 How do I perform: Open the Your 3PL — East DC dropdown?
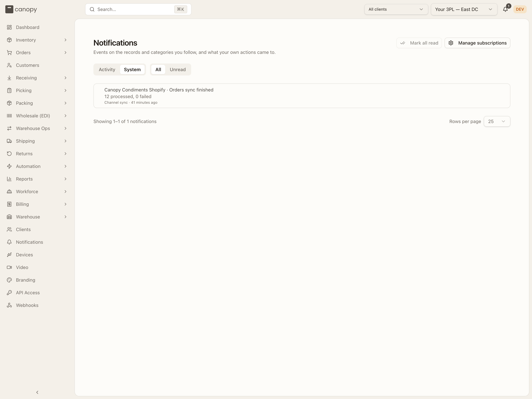[x=464, y=9]
